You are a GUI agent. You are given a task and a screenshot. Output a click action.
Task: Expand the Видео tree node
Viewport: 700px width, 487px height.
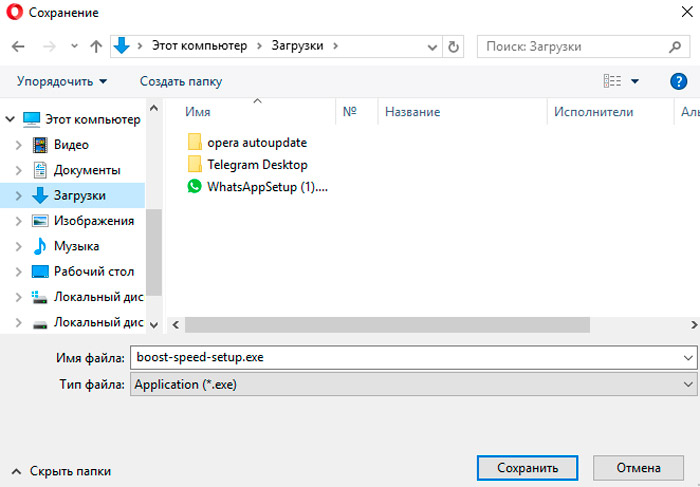tap(19, 145)
